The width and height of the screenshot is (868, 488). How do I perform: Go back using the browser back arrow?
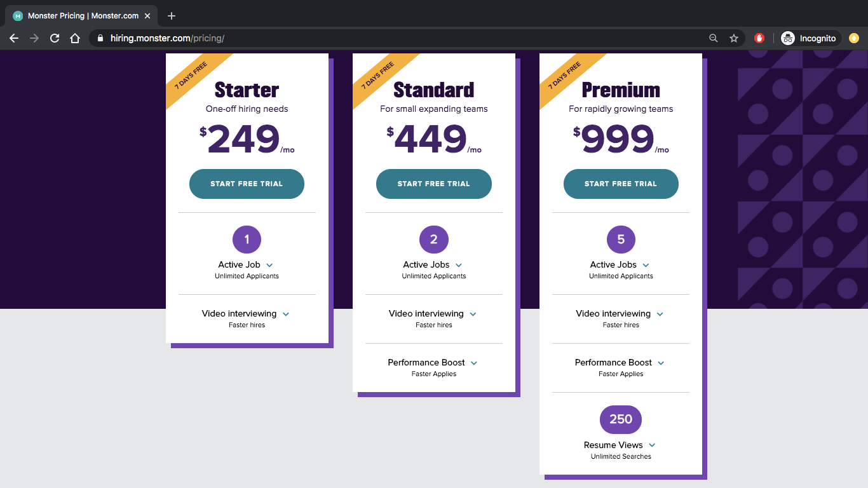[x=14, y=38]
